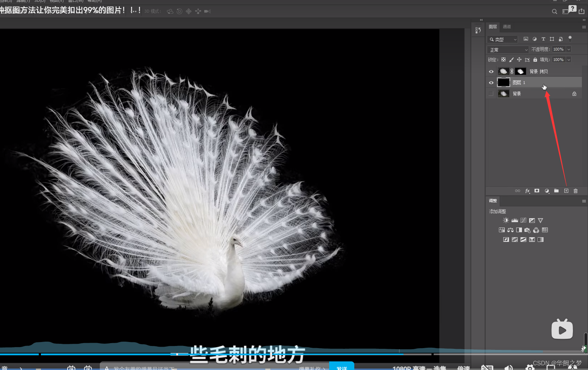The height and width of the screenshot is (370, 588).
Task: Add a Color Balance adjustment
Action: [510, 230]
